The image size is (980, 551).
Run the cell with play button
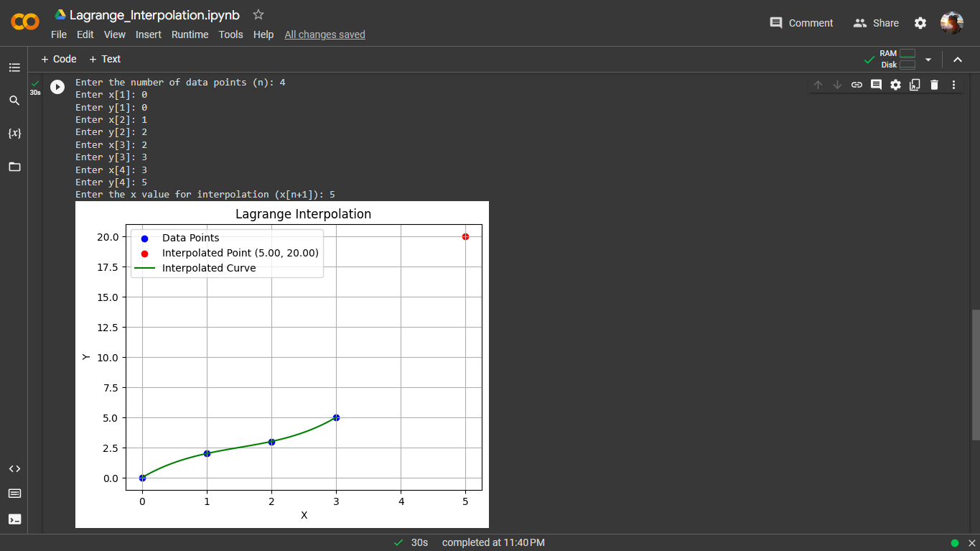point(57,86)
